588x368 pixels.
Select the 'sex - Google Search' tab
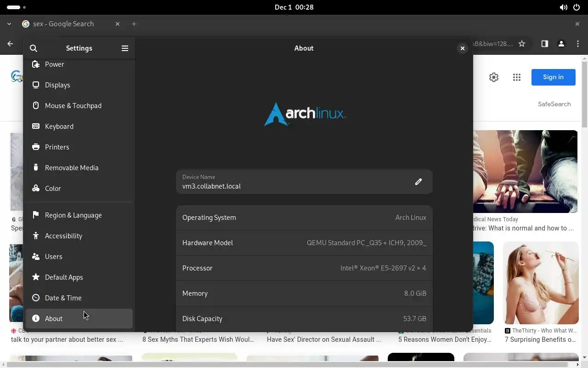click(71, 24)
